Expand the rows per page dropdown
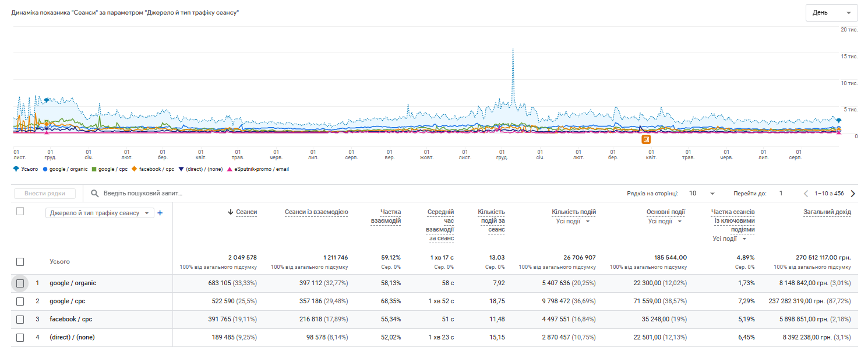868x347 pixels. tap(701, 194)
